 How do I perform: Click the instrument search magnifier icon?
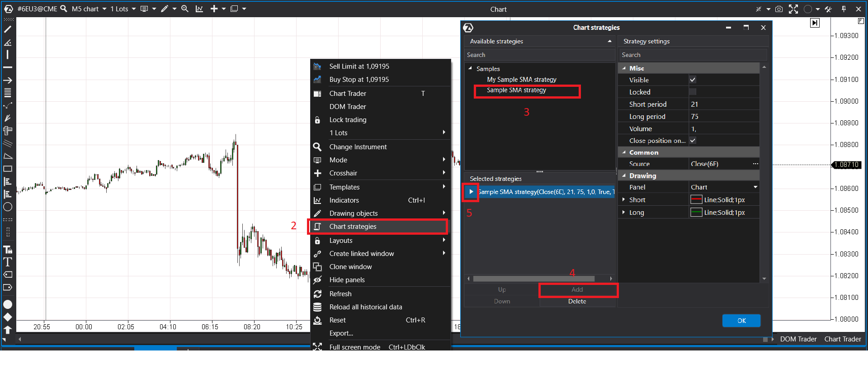pyautogui.click(x=64, y=9)
